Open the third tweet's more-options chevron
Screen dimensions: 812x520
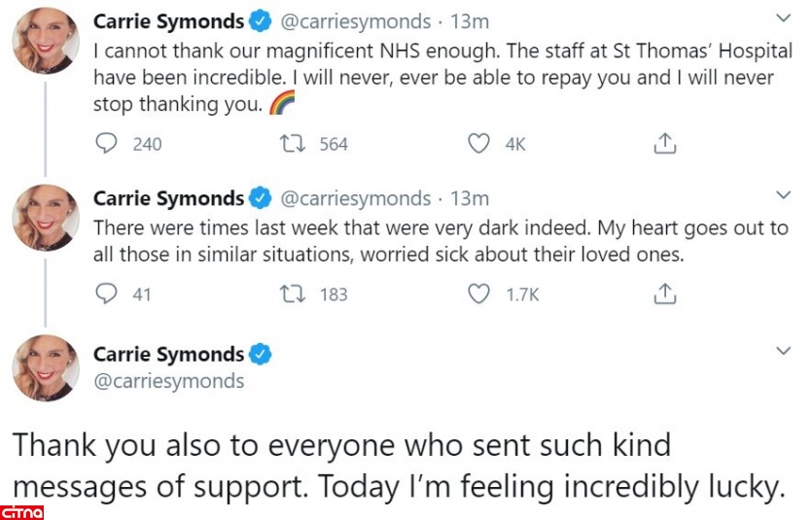tap(784, 351)
